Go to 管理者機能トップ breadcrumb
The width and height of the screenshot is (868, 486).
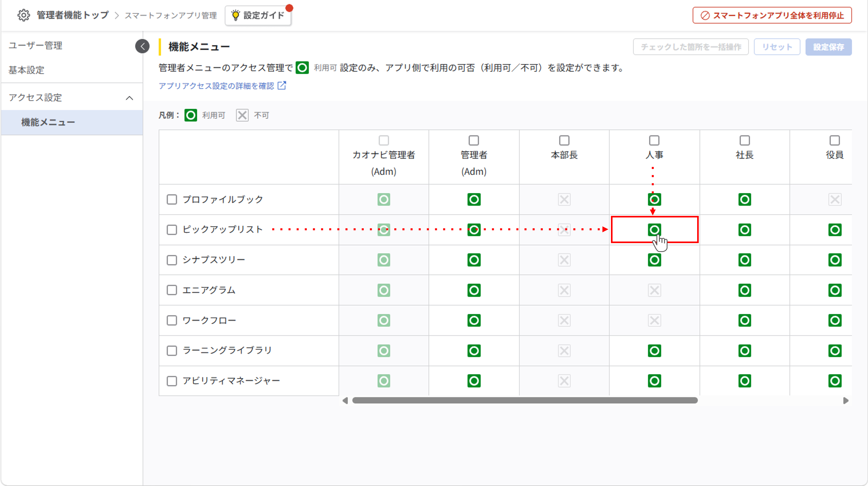tap(73, 15)
